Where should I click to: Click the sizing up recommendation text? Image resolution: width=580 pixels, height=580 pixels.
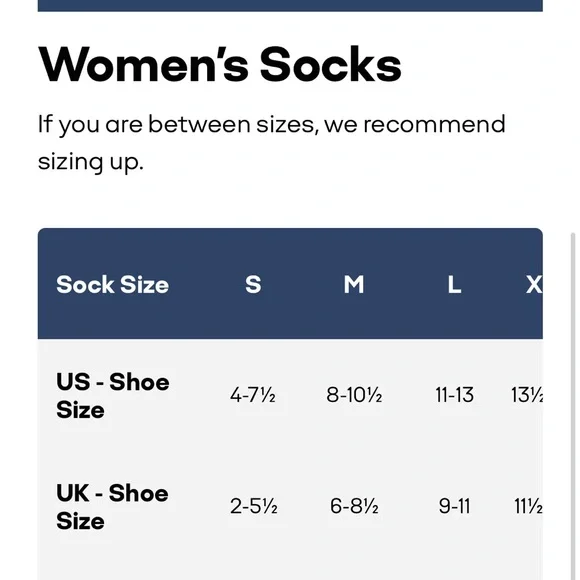click(x=272, y=142)
